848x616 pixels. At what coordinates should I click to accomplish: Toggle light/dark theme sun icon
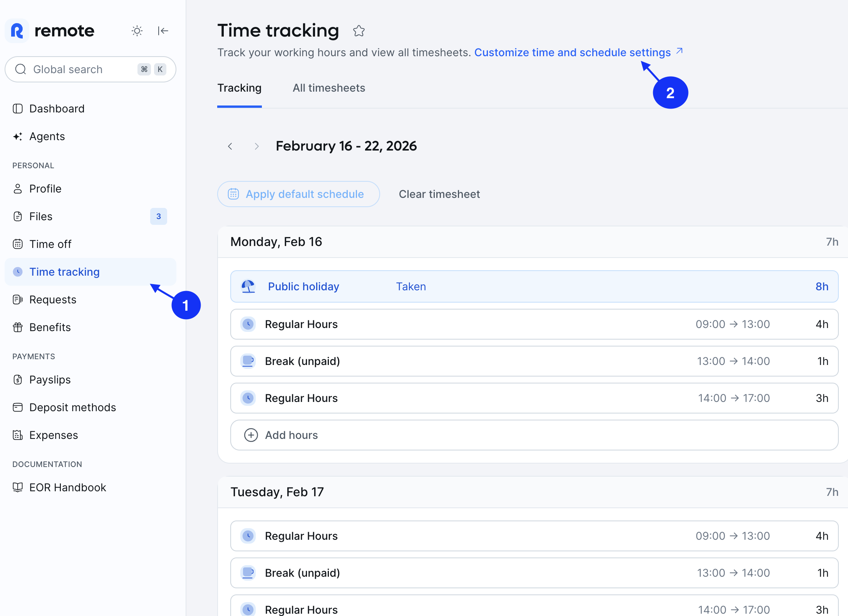(x=137, y=31)
